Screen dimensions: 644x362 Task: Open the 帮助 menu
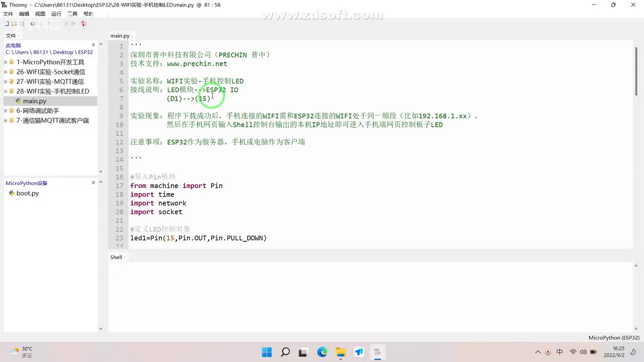point(88,14)
